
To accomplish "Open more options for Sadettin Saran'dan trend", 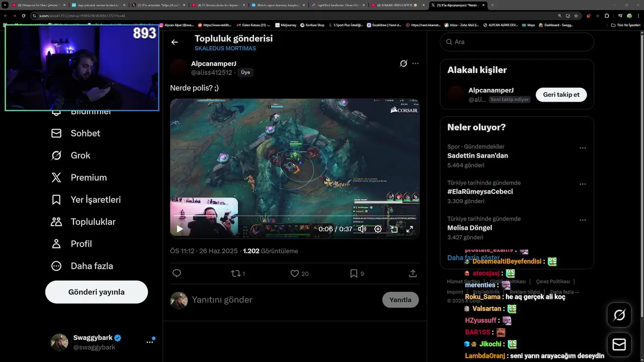I will 583,148.
